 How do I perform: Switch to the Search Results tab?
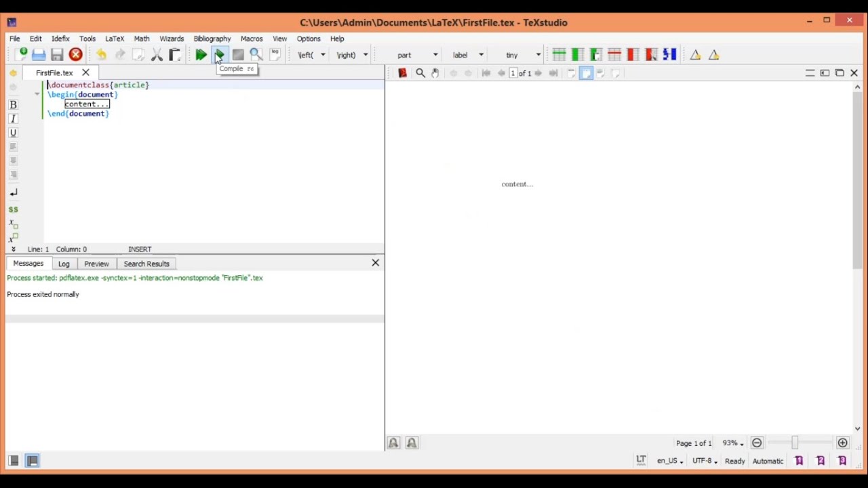point(146,264)
